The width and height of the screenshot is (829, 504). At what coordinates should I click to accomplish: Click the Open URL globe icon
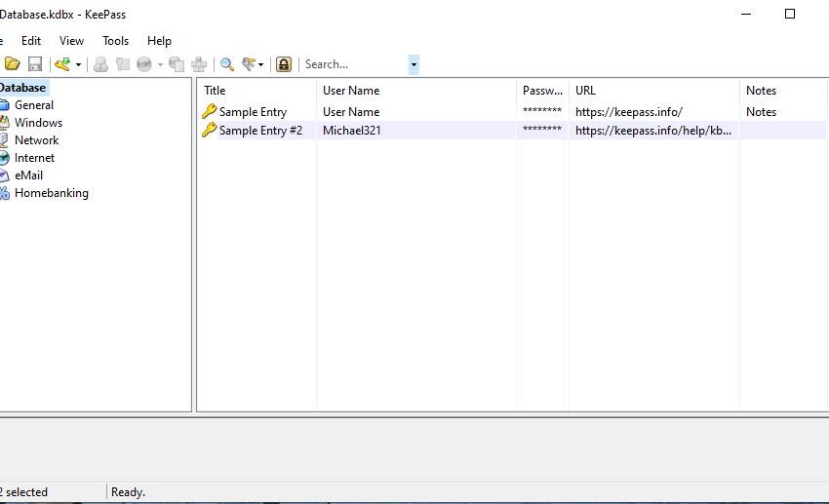point(143,64)
